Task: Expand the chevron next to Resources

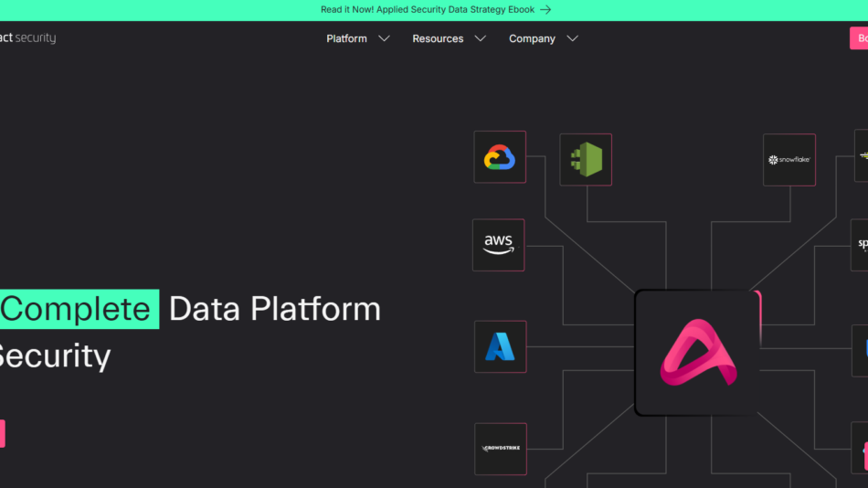Action: (480, 38)
